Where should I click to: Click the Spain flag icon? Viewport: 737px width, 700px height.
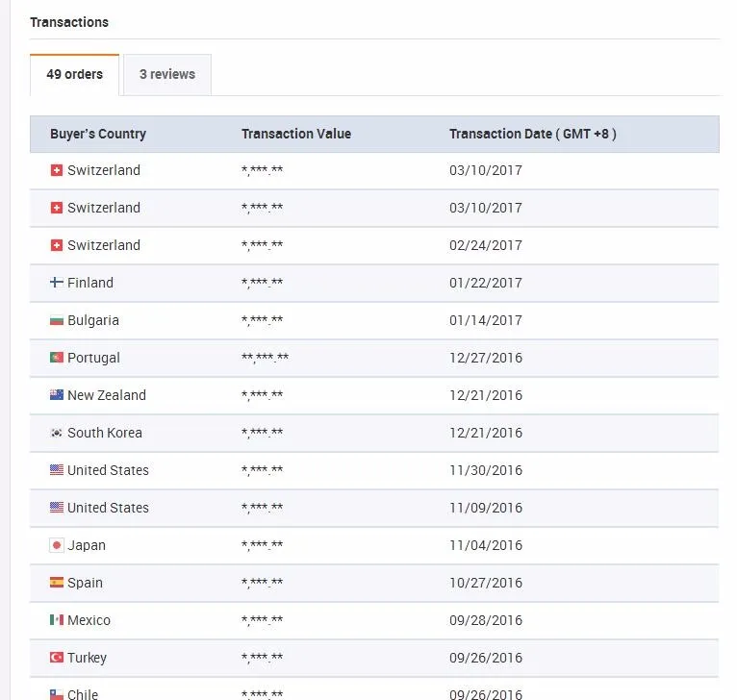pos(57,583)
